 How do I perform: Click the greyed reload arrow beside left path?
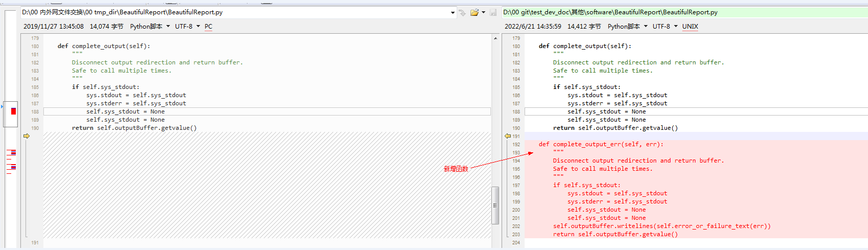coord(462,12)
